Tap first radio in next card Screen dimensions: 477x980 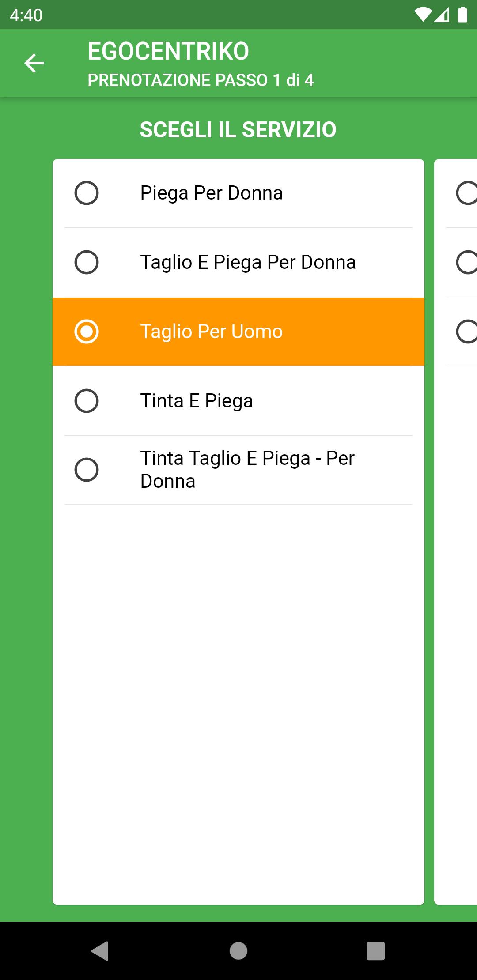(x=466, y=193)
